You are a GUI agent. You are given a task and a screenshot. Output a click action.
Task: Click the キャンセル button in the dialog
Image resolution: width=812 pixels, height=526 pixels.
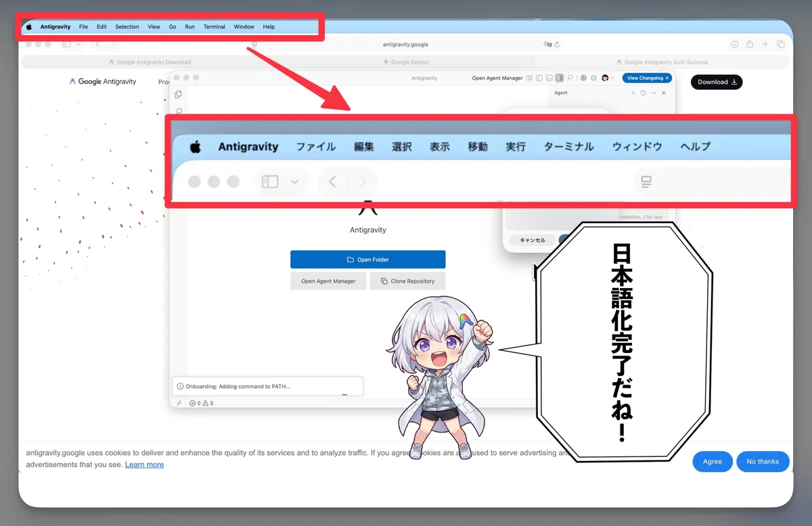[532, 240]
